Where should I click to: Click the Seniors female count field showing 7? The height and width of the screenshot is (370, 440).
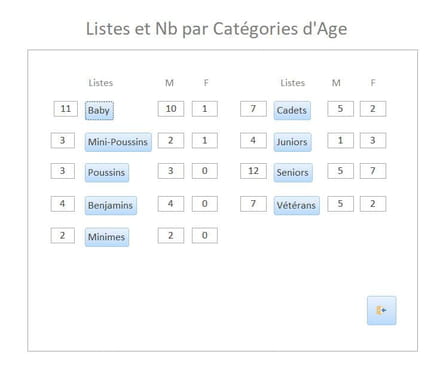373,171
